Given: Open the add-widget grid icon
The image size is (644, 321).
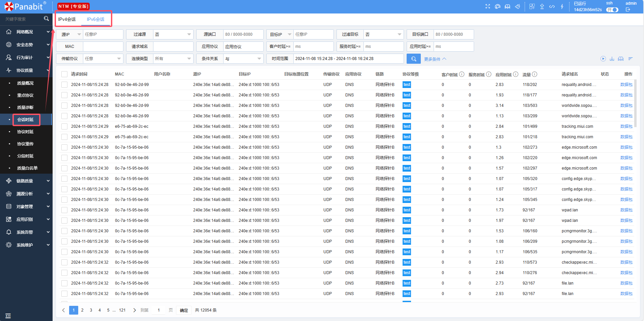Looking at the screenshot, I should click(x=532, y=6).
